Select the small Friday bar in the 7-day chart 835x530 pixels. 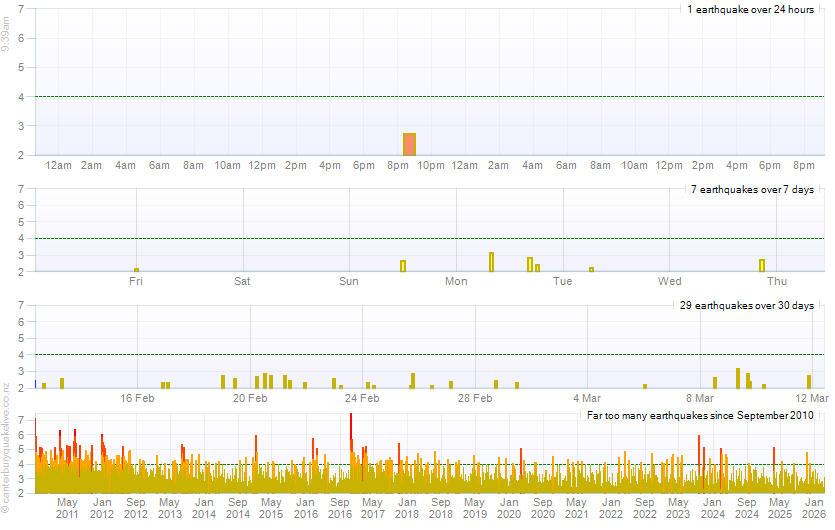[x=136, y=270]
